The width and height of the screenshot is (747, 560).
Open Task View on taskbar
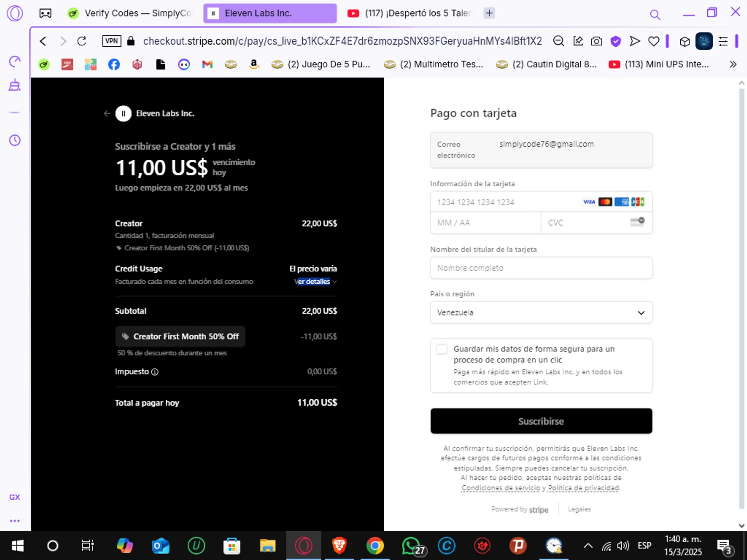pyautogui.click(x=88, y=546)
